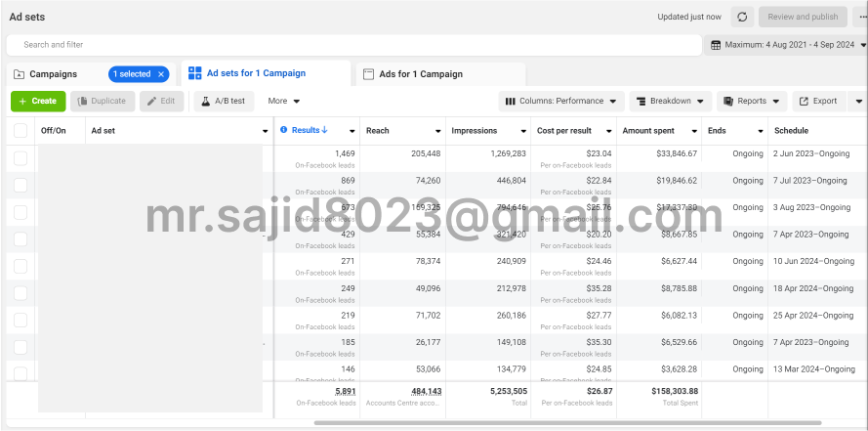Open the three-dot more options menu

point(859,17)
